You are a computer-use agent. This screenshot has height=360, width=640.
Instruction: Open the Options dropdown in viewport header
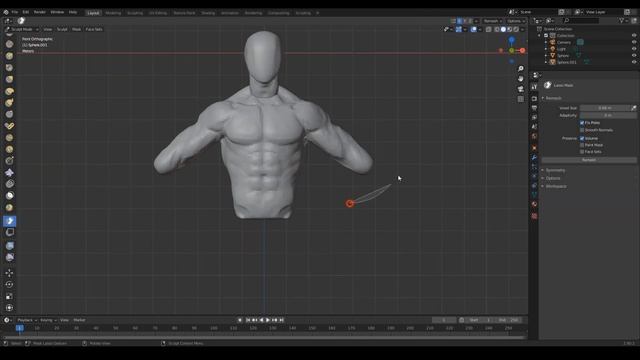(516, 21)
